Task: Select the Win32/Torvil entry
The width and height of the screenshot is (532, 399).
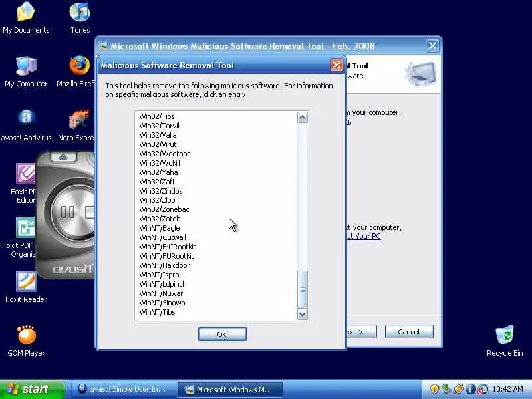Action: click(x=159, y=126)
